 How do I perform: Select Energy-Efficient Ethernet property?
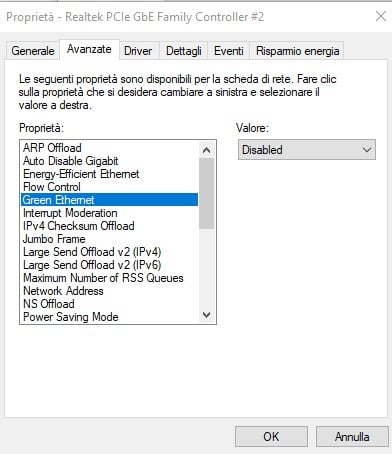(x=110, y=174)
